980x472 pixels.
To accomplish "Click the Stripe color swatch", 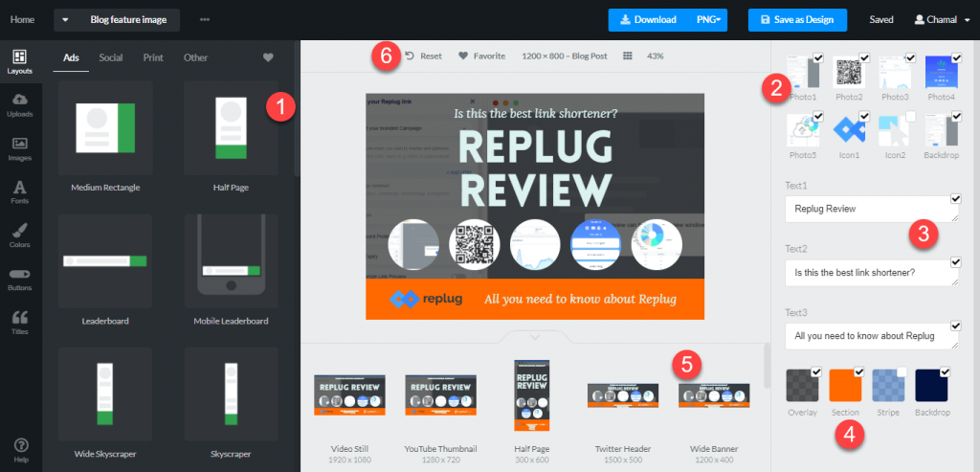I will pos(888,385).
